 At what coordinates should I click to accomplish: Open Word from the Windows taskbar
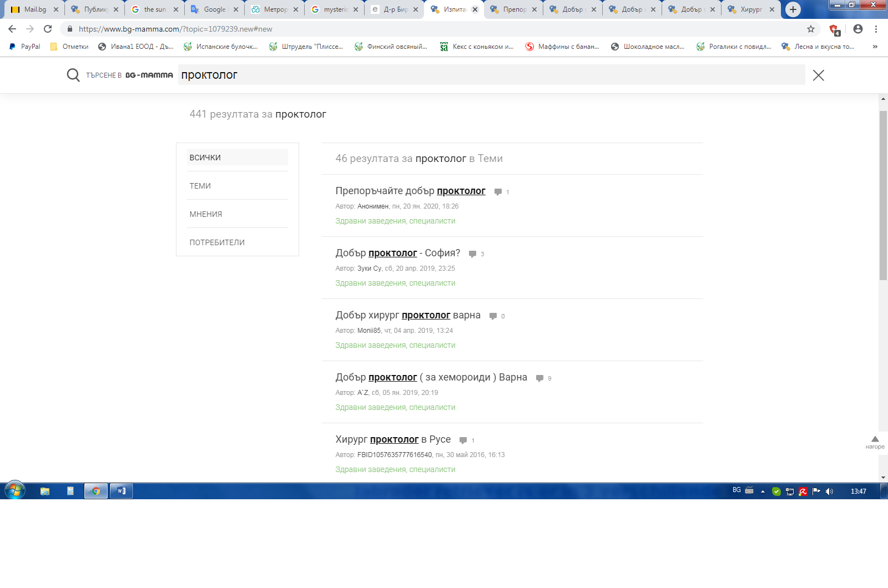click(x=122, y=491)
